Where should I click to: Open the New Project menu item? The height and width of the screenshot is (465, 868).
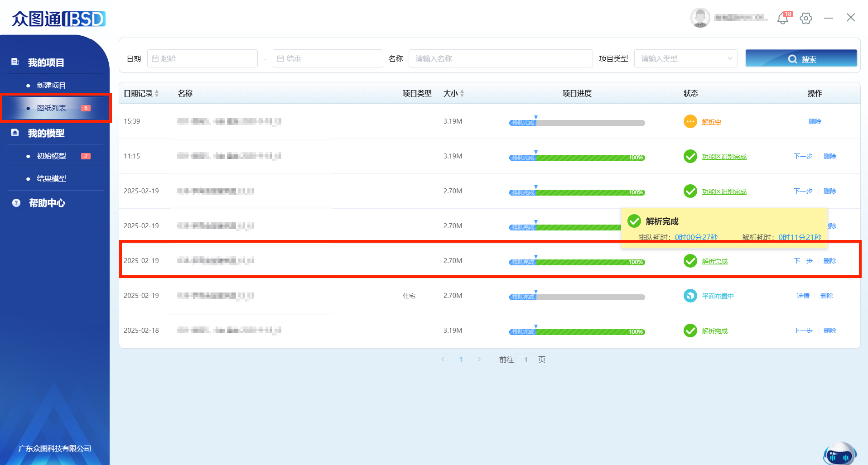pyautogui.click(x=51, y=86)
